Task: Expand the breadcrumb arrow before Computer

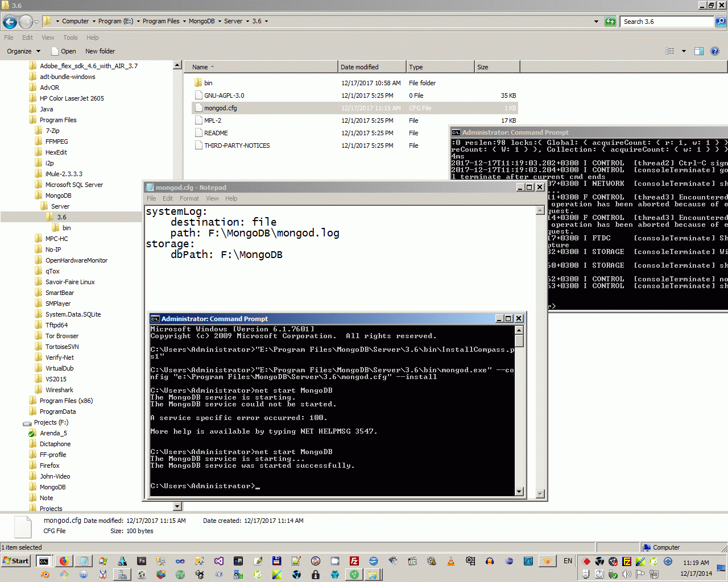Action: coord(57,22)
